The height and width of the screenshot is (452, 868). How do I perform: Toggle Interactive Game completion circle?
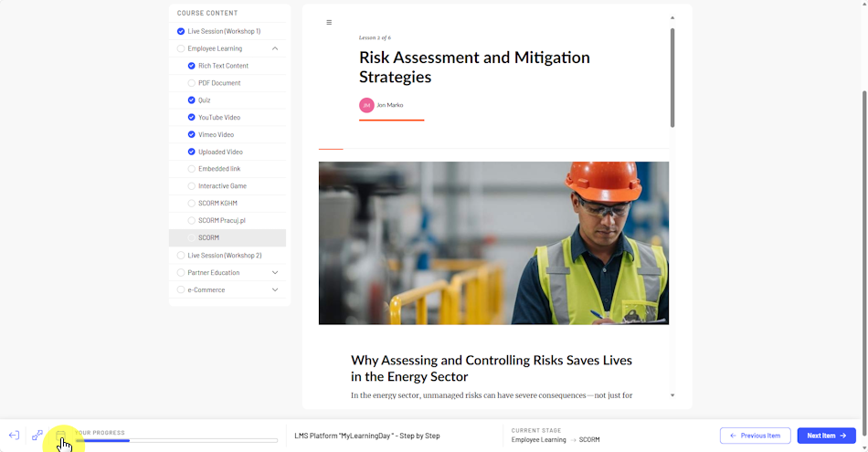pyautogui.click(x=192, y=186)
